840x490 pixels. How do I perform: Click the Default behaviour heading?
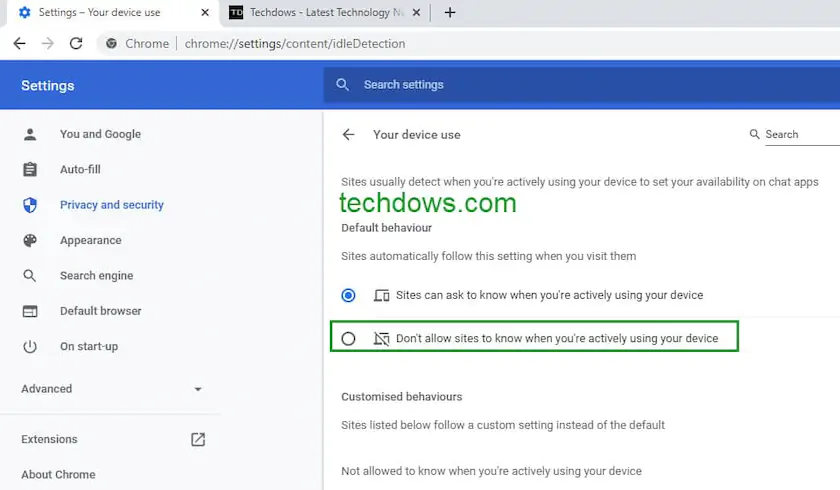(386, 228)
